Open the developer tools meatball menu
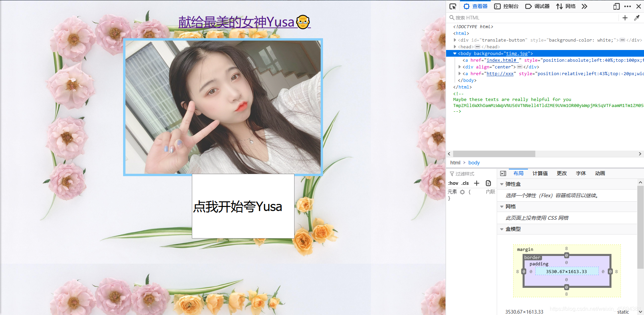Viewport: 644px width, 315px height. (628, 6)
